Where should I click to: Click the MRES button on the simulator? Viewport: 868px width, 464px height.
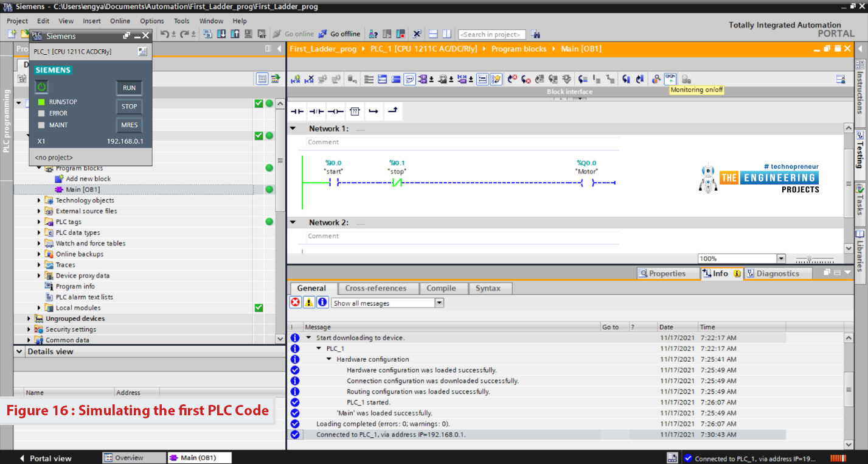point(130,125)
